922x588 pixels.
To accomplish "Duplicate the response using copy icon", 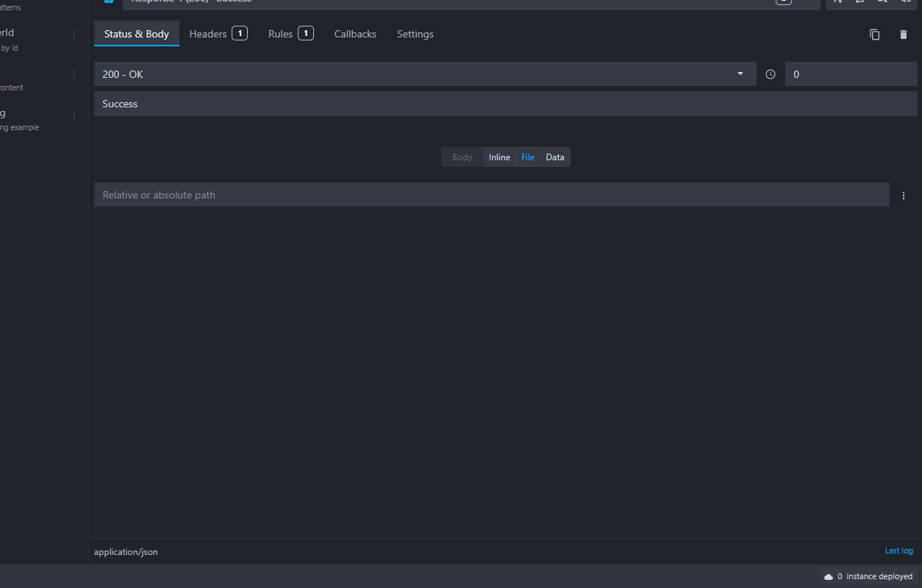I will pyautogui.click(x=874, y=35).
